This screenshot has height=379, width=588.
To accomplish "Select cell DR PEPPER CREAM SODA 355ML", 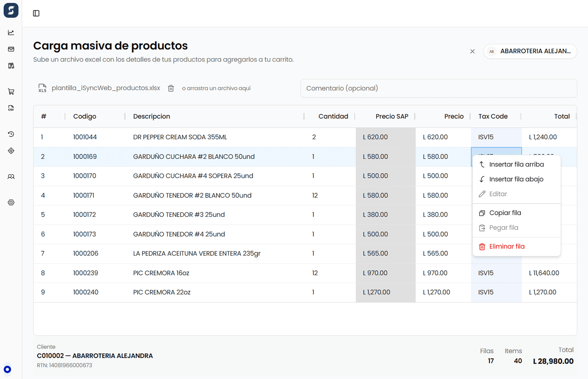I will (x=180, y=137).
